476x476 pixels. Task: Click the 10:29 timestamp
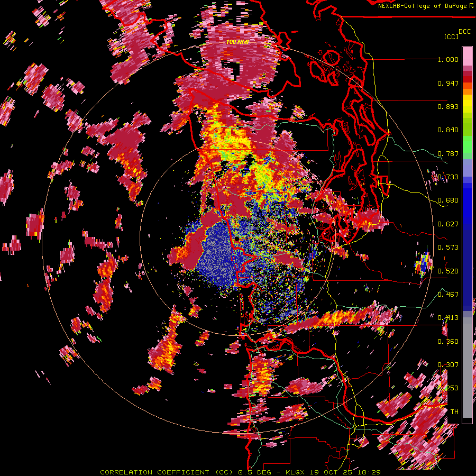(x=369, y=472)
